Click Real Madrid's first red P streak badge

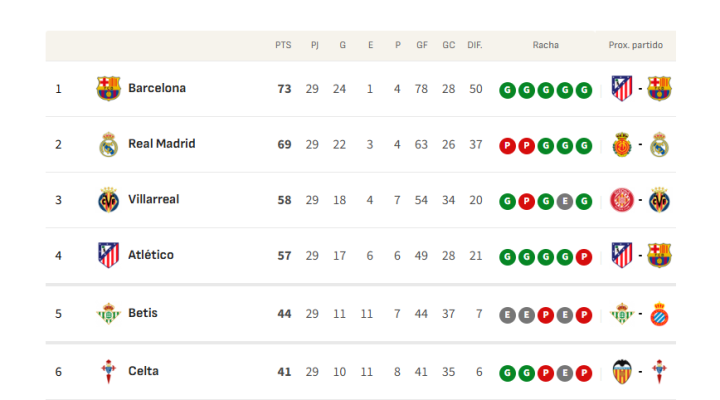[506, 146]
